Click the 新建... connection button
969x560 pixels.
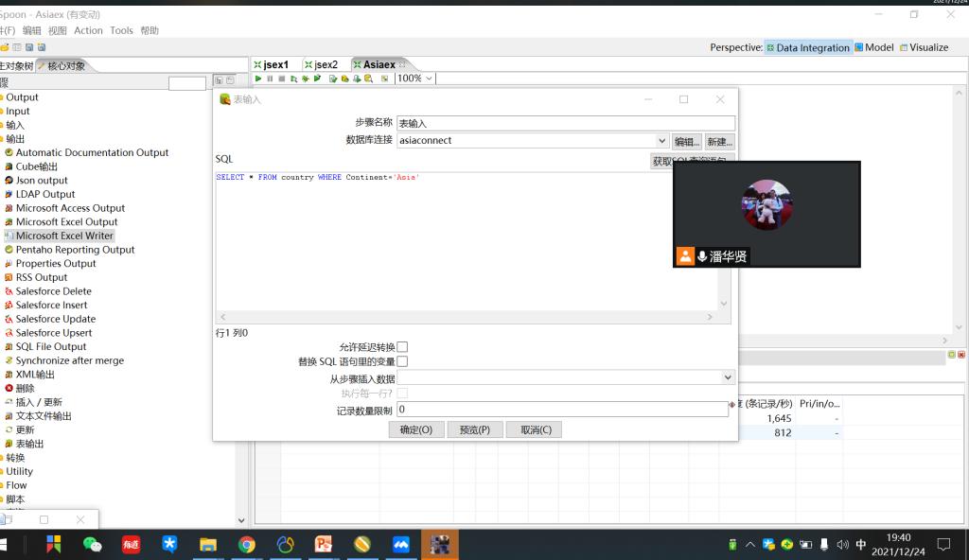pyautogui.click(x=719, y=142)
